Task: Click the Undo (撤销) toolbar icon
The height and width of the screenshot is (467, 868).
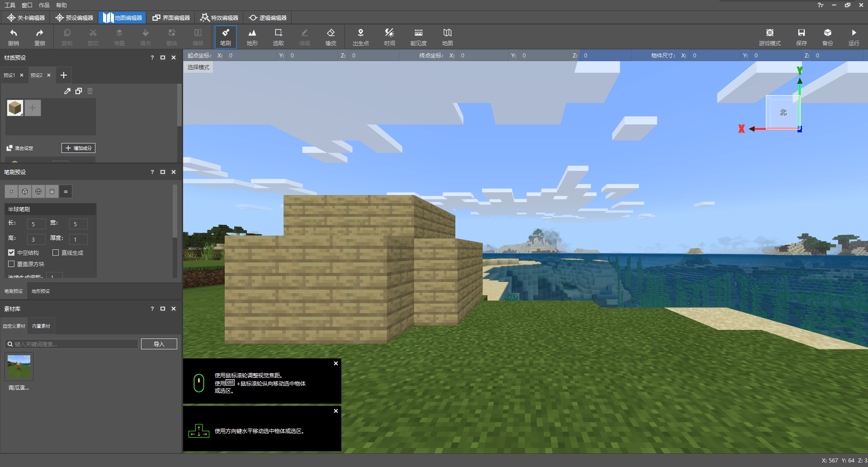Action: pos(14,37)
